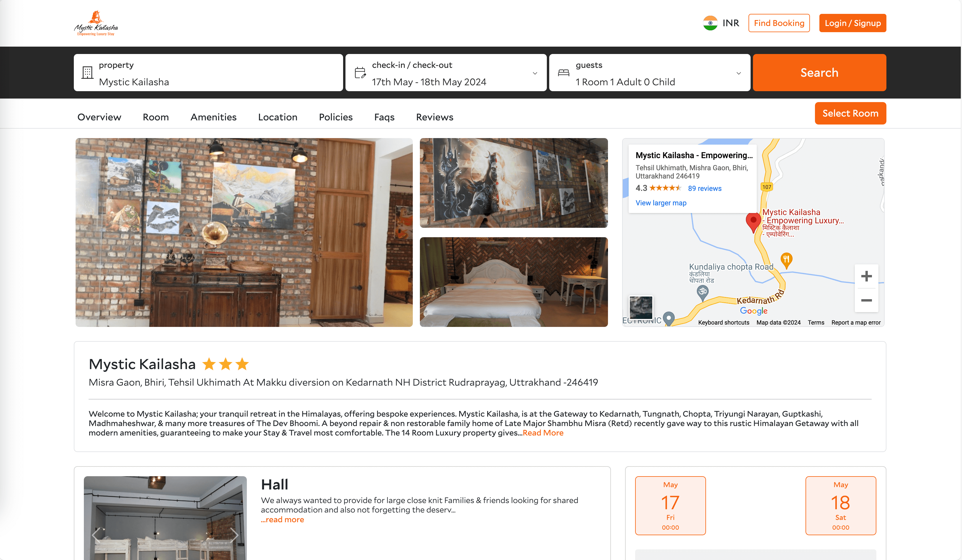Click the orange Search button

coord(819,73)
